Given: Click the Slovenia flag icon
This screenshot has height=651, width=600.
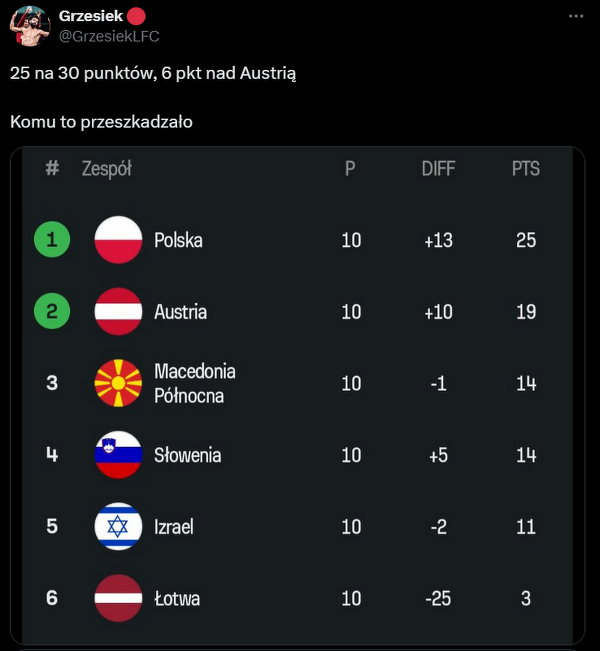Looking at the screenshot, I should pyautogui.click(x=118, y=455).
